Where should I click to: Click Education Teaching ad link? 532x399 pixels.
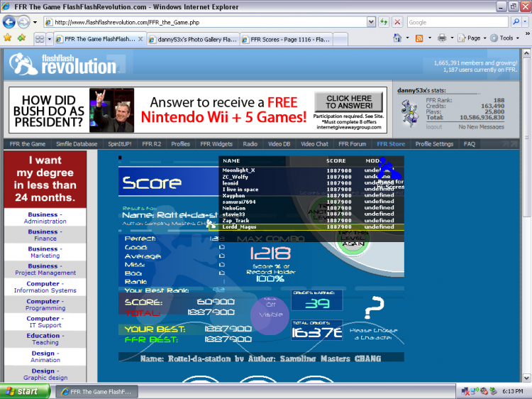(x=45, y=339)
